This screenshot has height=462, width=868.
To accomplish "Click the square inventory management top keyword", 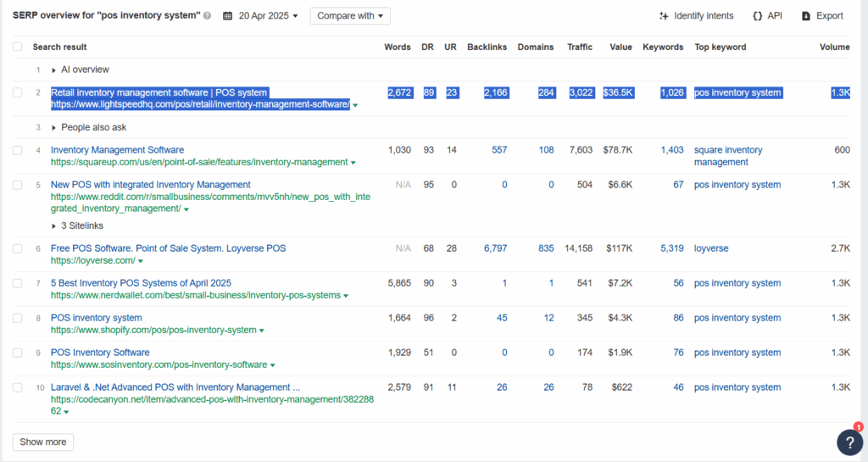I will click(x=728, y=156).
